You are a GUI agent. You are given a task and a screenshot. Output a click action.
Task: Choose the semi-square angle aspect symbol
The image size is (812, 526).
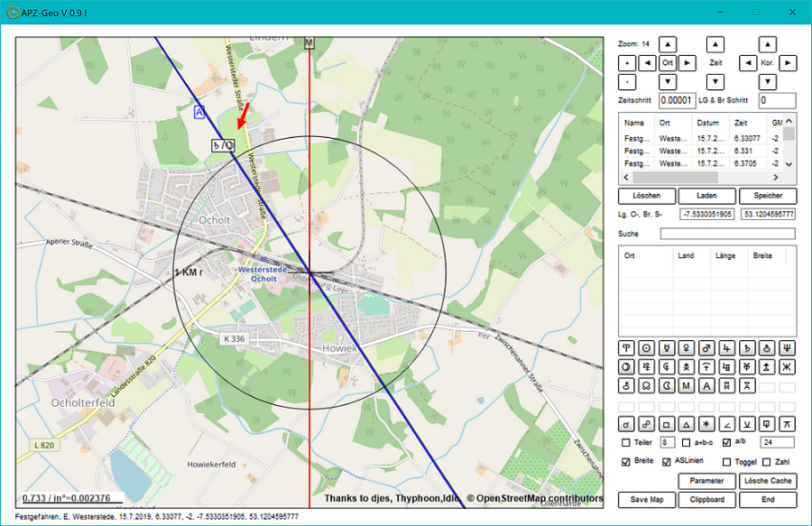tap(726, 425)
